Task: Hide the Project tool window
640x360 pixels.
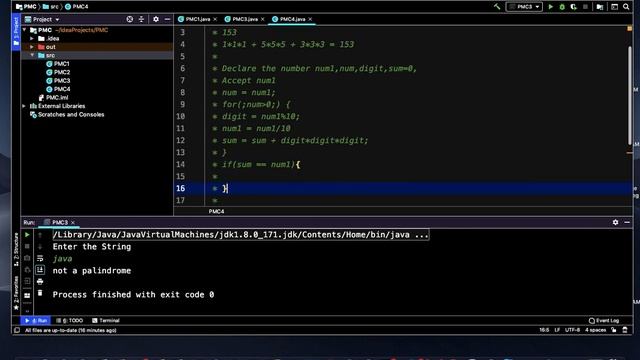Action: point(167,19)
